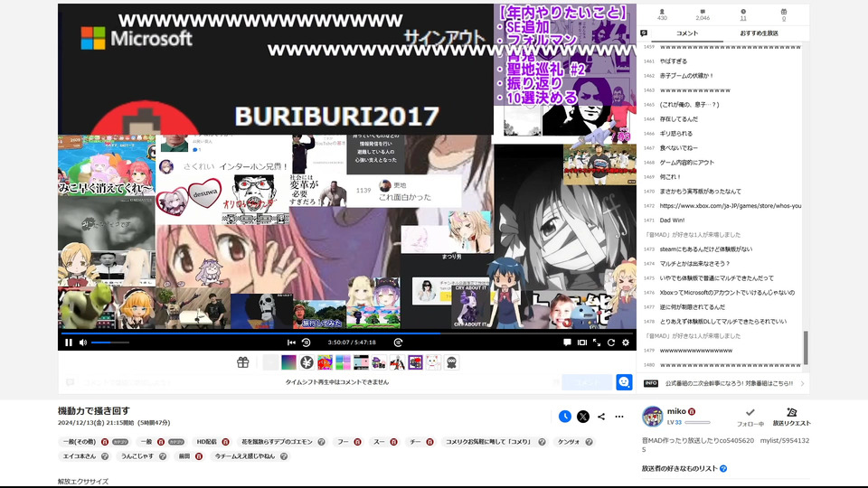The image size is (868, 488).
Task: Open broadcaster miko's avatar
Action: [x=652, y=417]
